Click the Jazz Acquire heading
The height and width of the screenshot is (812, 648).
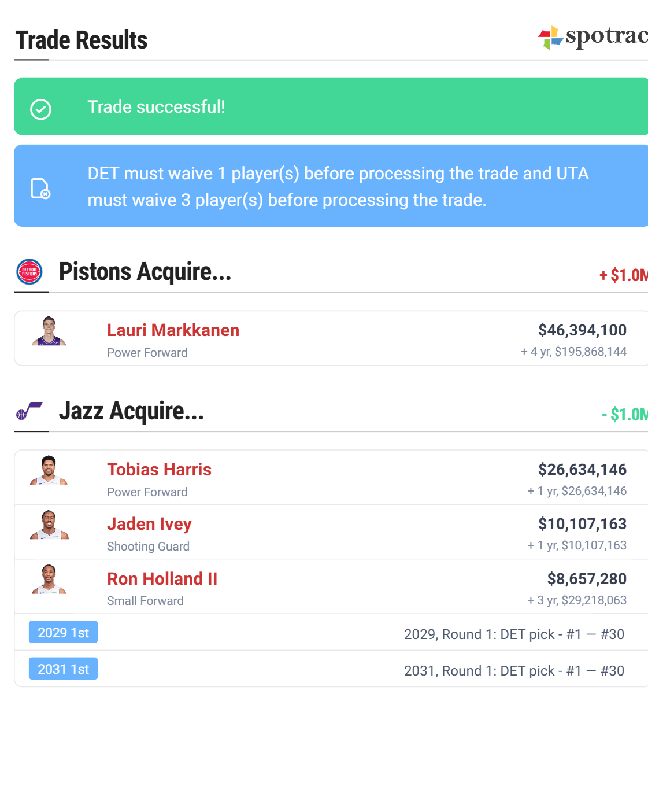[131, 411]
